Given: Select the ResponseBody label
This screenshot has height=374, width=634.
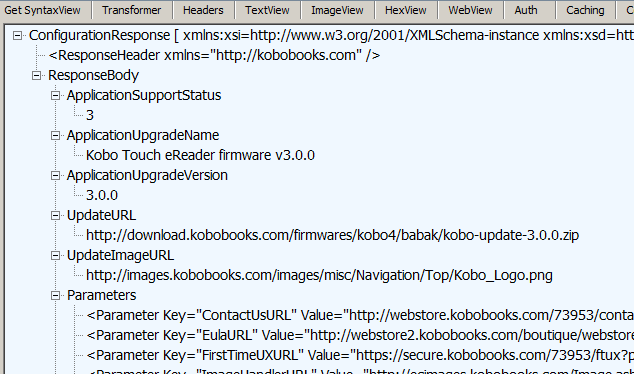Looking at the screenshot, I should click(93, 75).
